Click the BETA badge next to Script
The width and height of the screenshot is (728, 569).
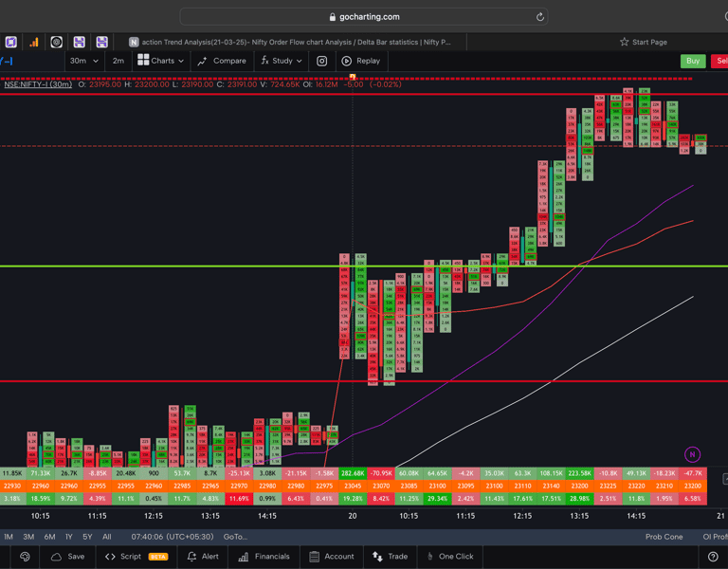click(x=158, y=557)
